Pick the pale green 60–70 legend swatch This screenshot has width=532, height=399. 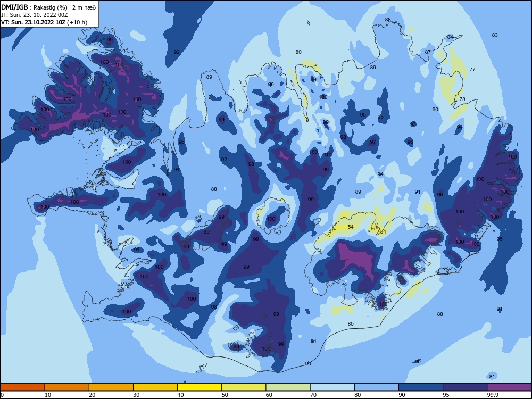(288, 387)
